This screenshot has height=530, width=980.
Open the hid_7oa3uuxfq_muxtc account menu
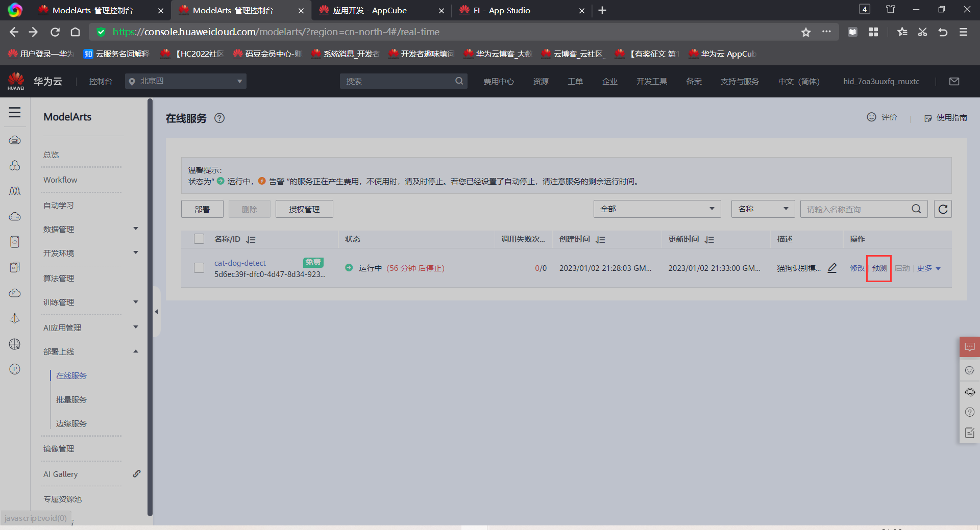click(881, 81)
